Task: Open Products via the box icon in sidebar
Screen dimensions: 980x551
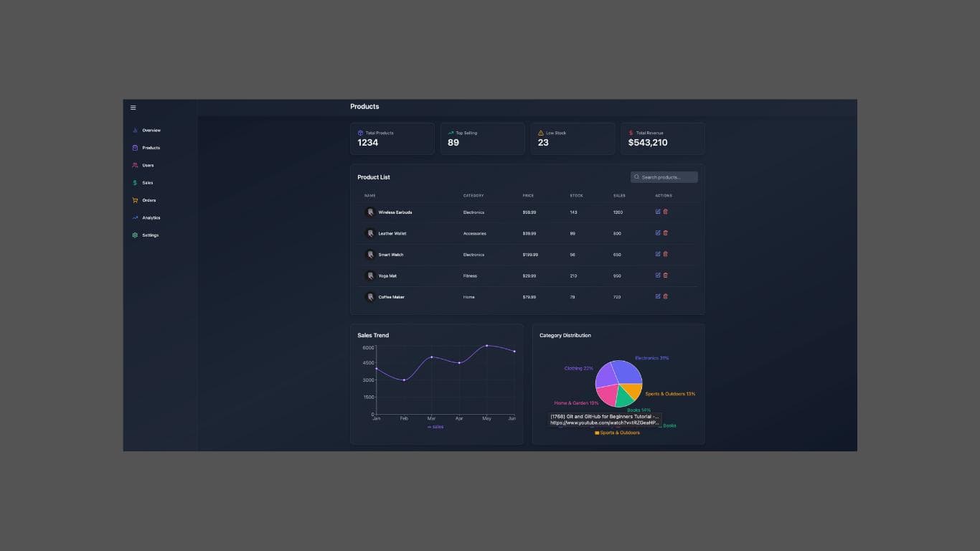Action: click(135, 148)
